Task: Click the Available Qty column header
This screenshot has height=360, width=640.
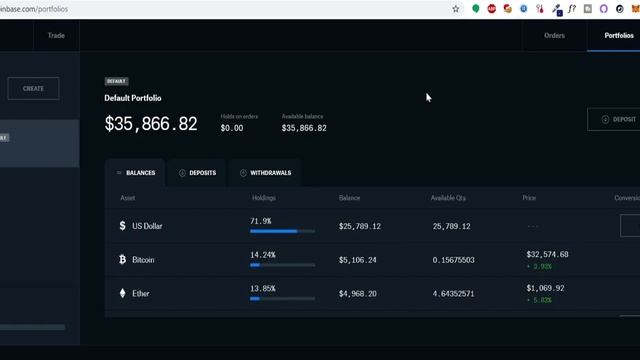Action: [x=448, y=198]
